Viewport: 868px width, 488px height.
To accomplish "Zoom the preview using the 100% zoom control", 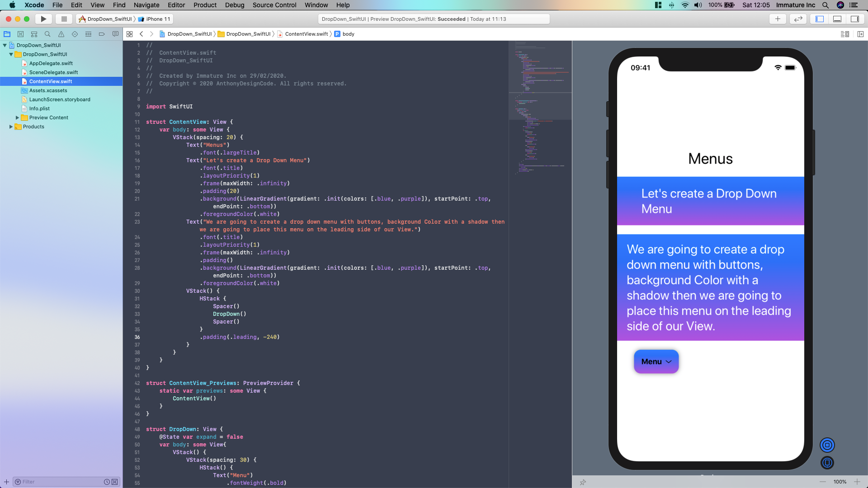I will [840, 482].
